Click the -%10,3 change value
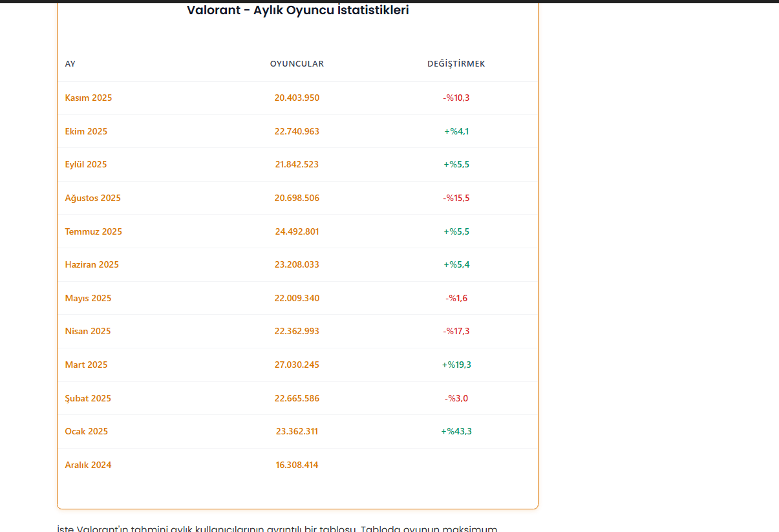 pyautogui.click(x=456, y=98)
